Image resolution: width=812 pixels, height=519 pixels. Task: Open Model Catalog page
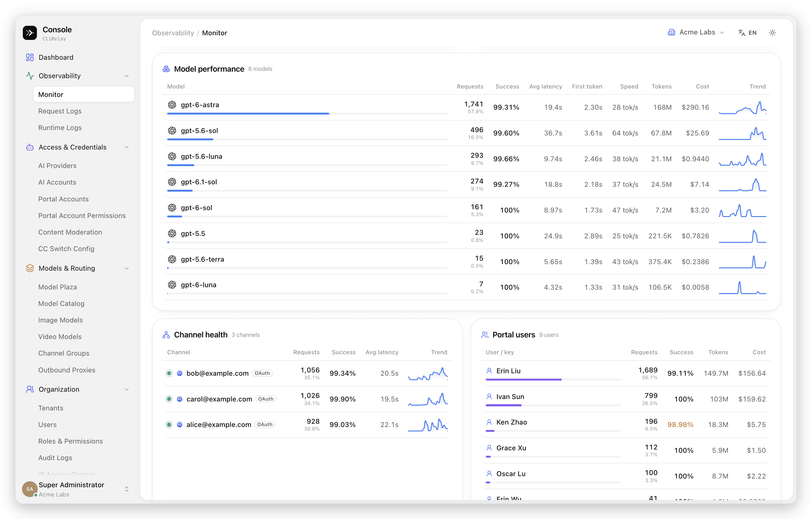(61, 303)
